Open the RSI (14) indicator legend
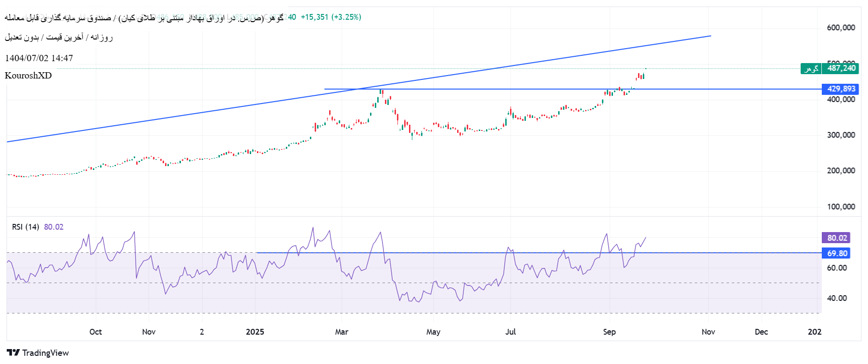Viewport: 868px width, 364px height. coord(26,227)
